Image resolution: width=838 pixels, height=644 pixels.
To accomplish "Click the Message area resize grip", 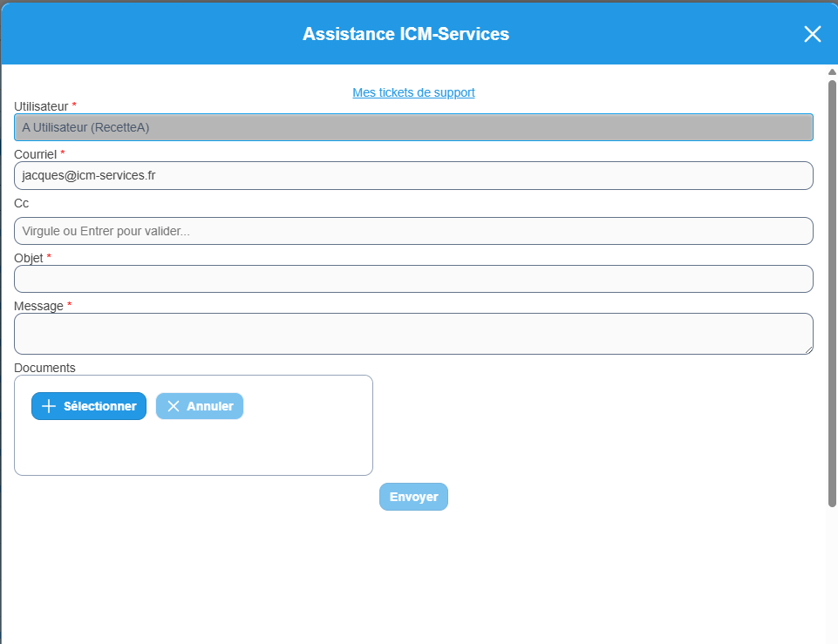I will tap(809, 350).
